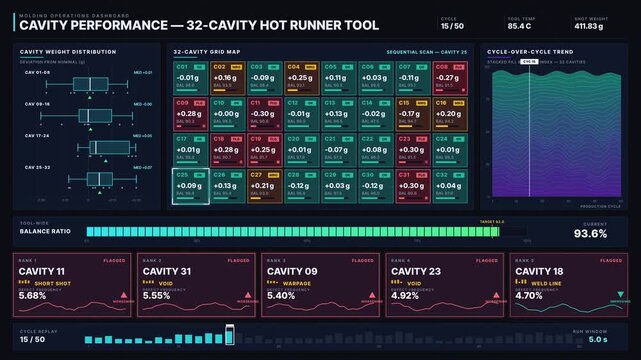Open the Rank 5 Cavity 18 card

569,285
